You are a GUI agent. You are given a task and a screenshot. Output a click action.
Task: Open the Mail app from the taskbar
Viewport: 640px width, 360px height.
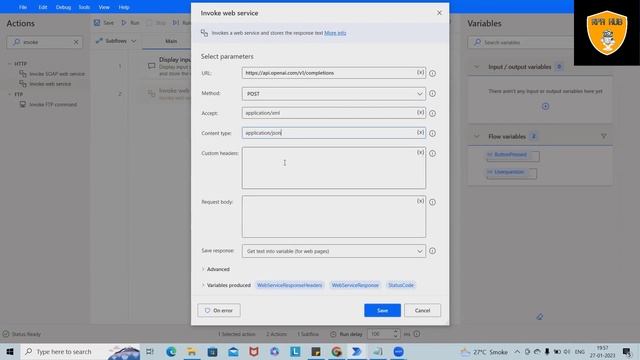233,351
